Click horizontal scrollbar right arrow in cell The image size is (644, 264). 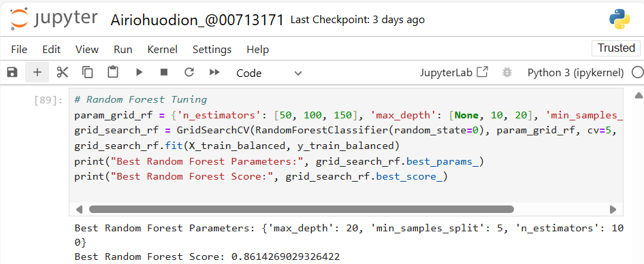click(x=613, y=210)
